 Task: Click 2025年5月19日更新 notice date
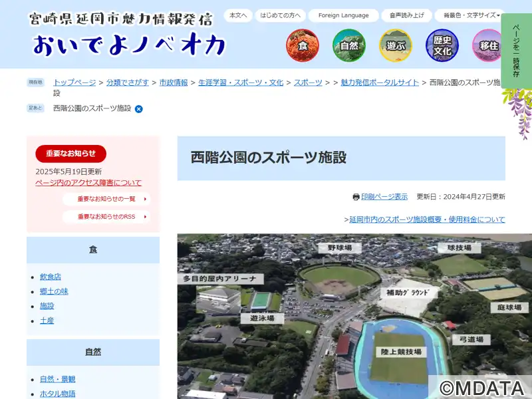(x=68, y=172)
